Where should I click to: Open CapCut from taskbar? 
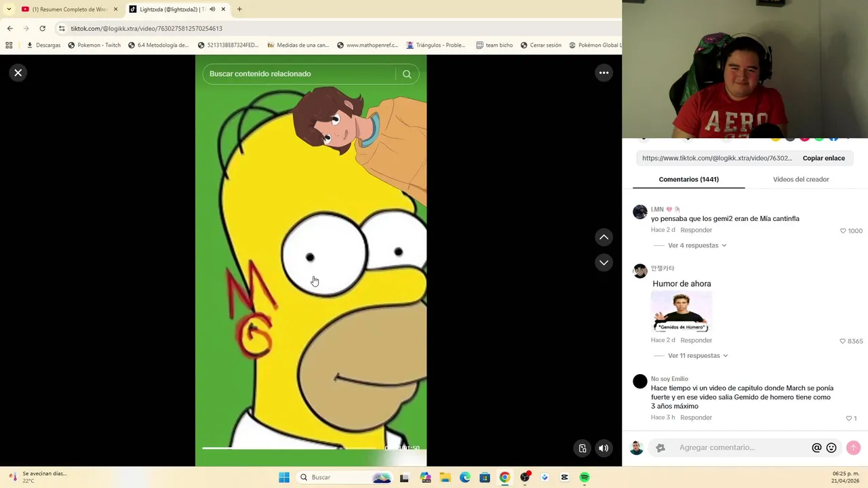[564, 477]
